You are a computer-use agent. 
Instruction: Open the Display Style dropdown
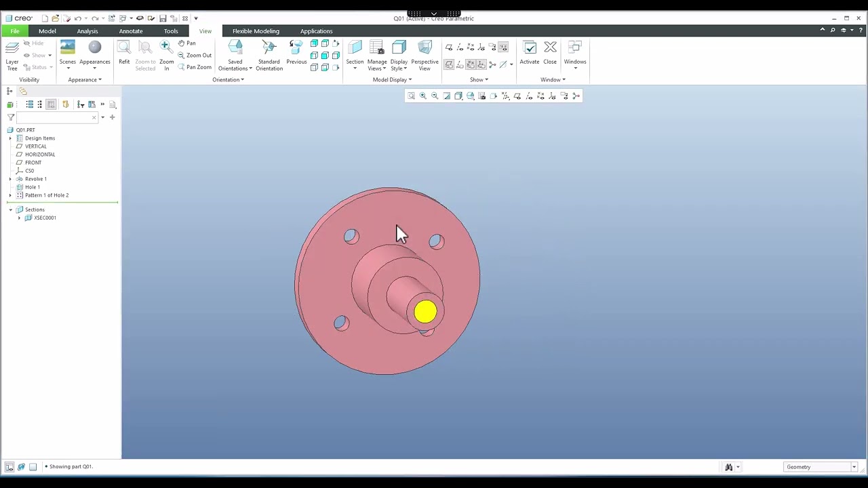pos(399,56)
